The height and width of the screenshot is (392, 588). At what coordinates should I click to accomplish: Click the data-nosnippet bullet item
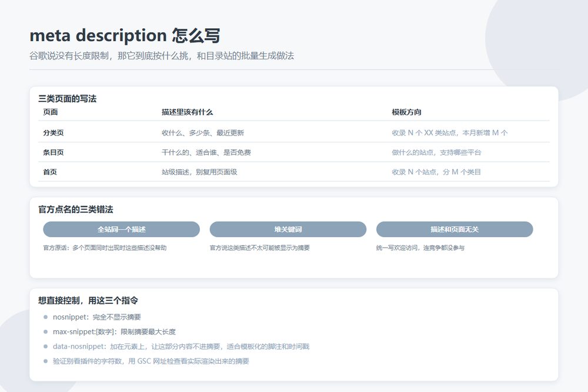click(x=181, y=347)
